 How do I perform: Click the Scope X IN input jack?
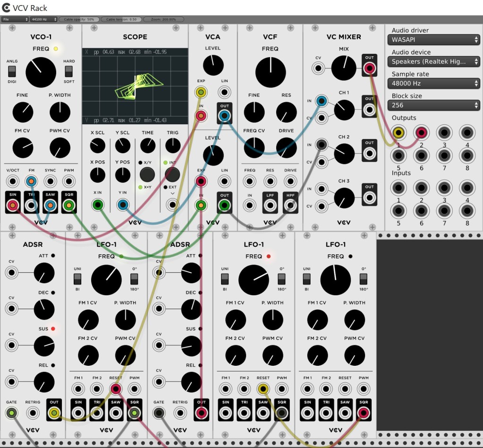[98, 205]
